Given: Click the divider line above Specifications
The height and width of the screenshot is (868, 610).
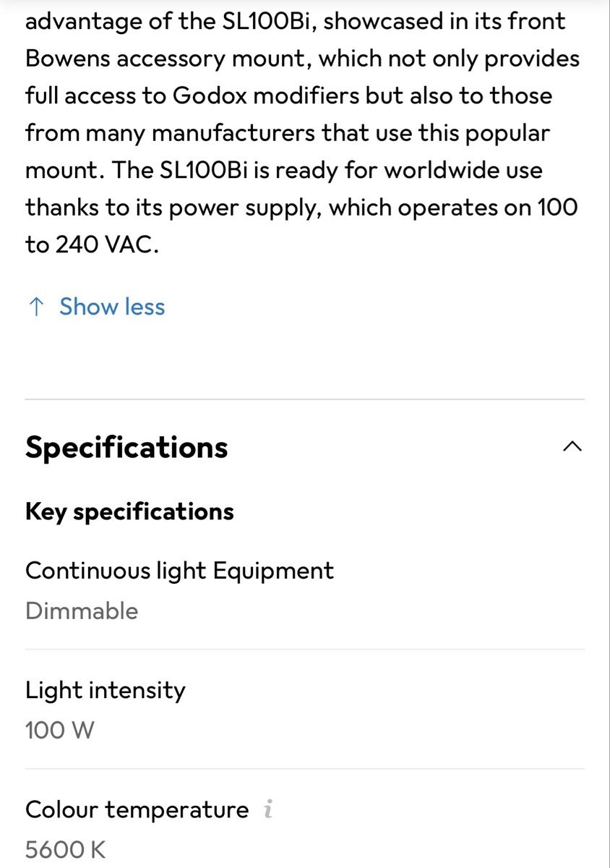Looking at the screenshot, I should (305, 399).
